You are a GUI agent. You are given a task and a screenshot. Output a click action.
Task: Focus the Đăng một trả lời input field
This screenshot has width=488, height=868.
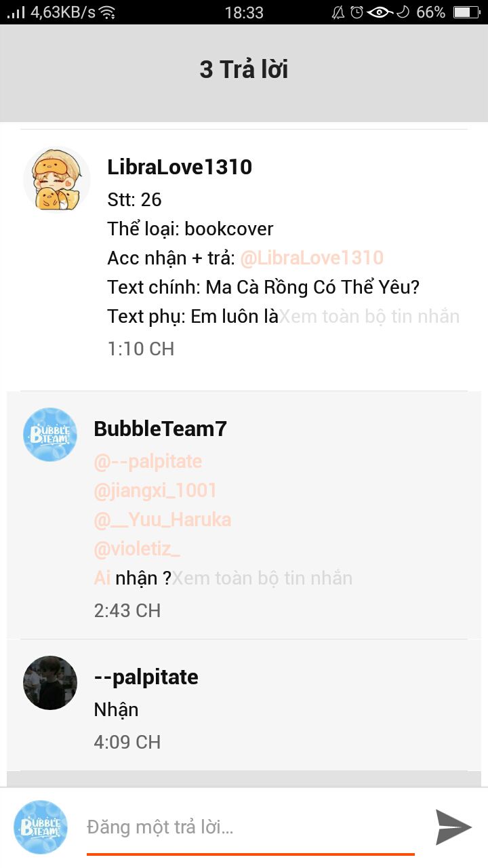coord(251,827)
